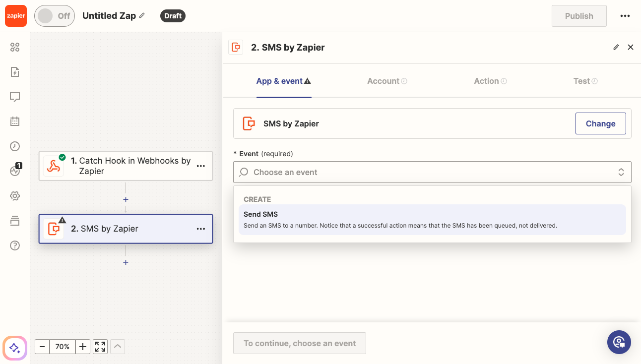Screen dimensions: 641x364
Task: Switch to App & event tab
Action: click(x=284, y=81)
